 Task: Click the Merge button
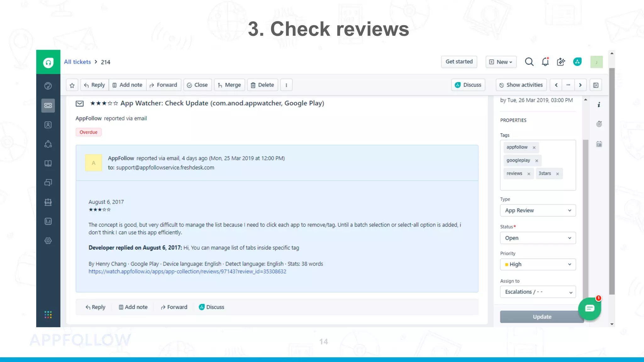point(230,85)
